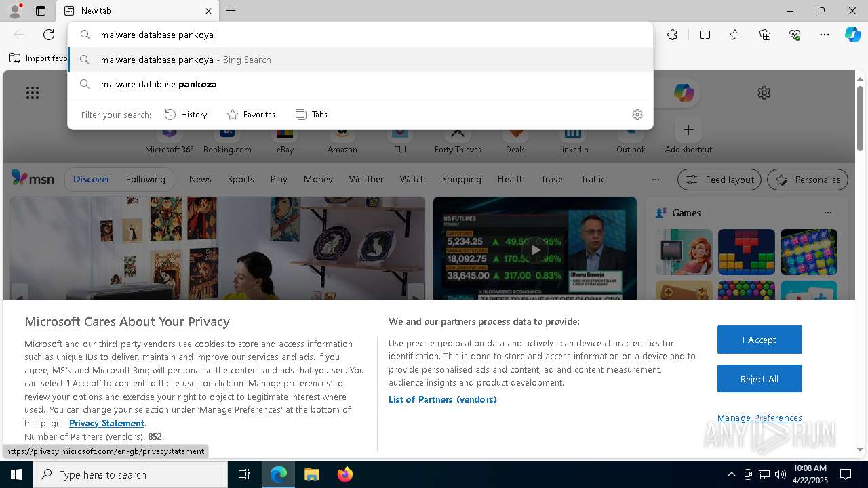
Task: Open the Import favourites bookmark
Action: [x=38, y=58]
